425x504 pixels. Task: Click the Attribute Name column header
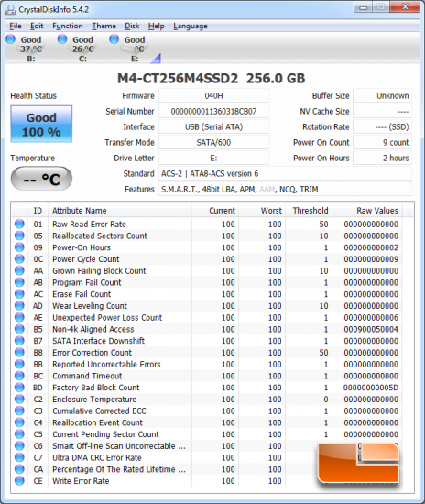[x=119, y=211]
